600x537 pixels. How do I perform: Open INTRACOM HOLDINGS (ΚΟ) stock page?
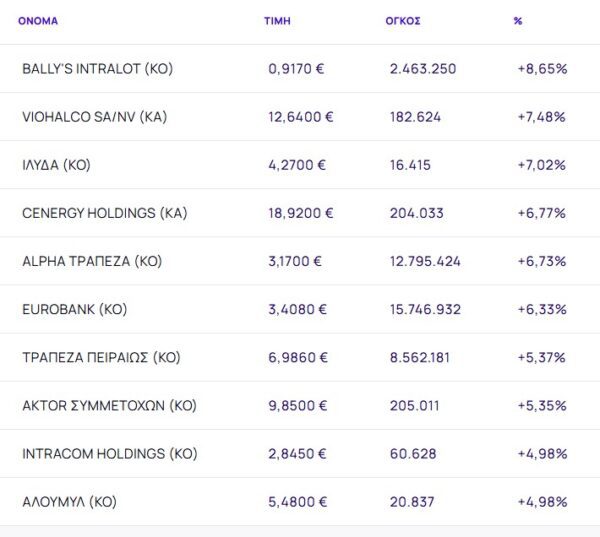(110, 453)
